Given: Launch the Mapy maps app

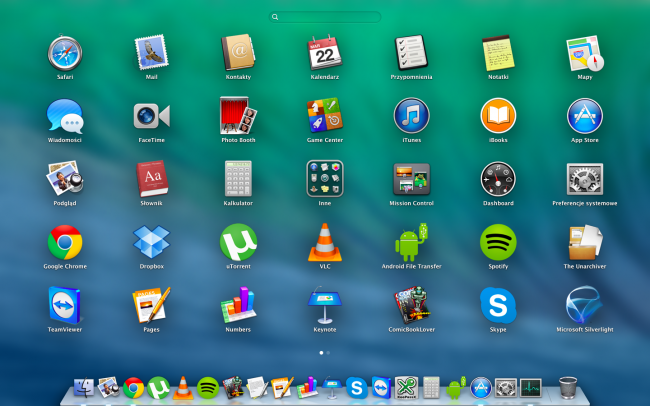Looking at the screenshot, I should (585, 53).
